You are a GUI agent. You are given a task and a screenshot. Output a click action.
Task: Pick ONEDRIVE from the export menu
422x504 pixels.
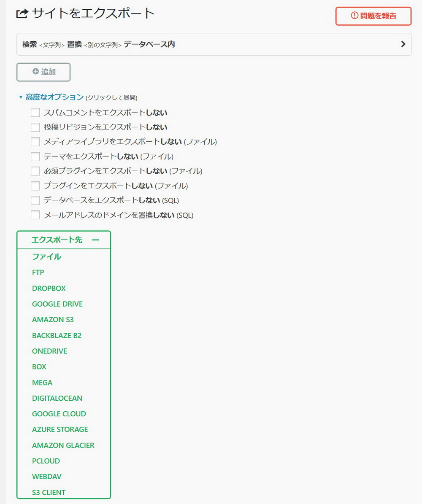[x=49, y=351]
